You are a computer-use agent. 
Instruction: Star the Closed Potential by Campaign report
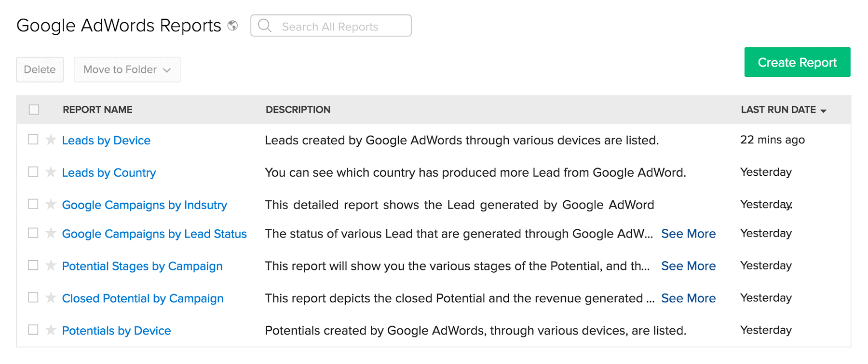51,298
